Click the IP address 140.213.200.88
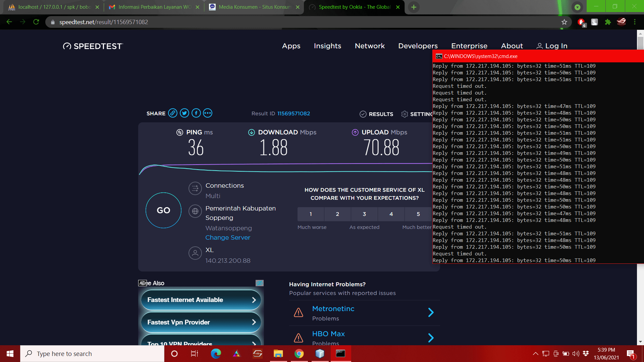The height and width of the screenshot is (362, 644). tap(228, 261)
